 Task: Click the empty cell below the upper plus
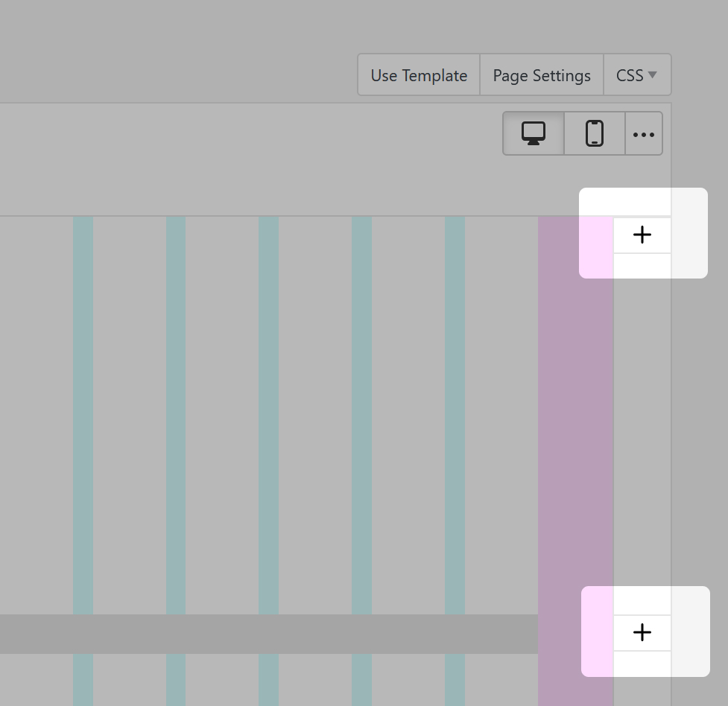(642, 265)
